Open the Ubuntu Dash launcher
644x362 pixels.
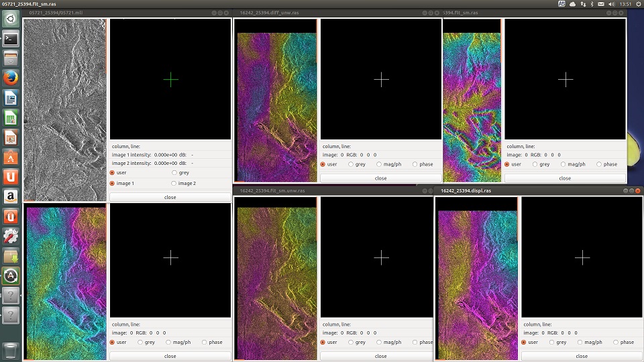pos(11,19)
